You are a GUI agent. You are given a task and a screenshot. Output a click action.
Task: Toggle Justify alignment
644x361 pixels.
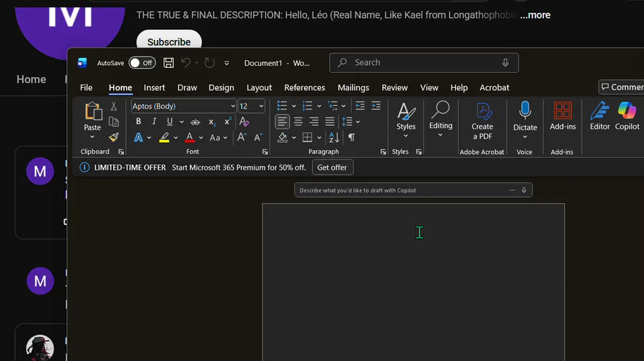(330, 122)
